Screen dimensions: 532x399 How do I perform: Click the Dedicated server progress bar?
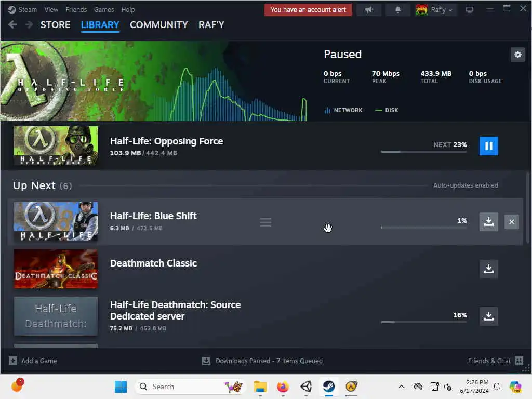424,322
